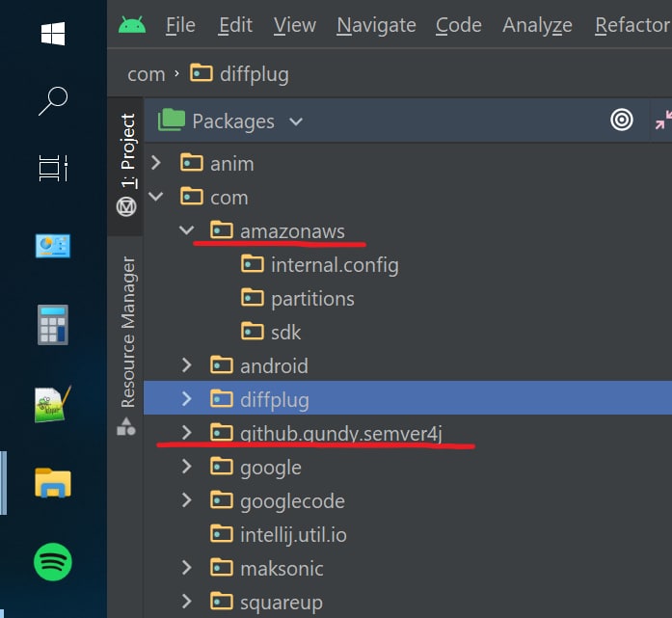
Task: Collapse the amazonaws package
Action: [x=186, y=230]
